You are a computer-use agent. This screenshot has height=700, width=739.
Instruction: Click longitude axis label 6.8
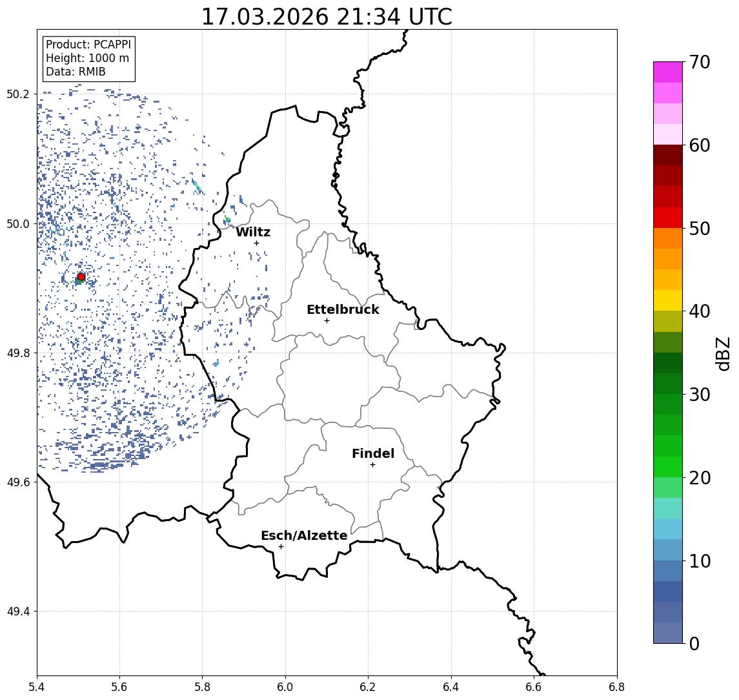pos(616,687)
